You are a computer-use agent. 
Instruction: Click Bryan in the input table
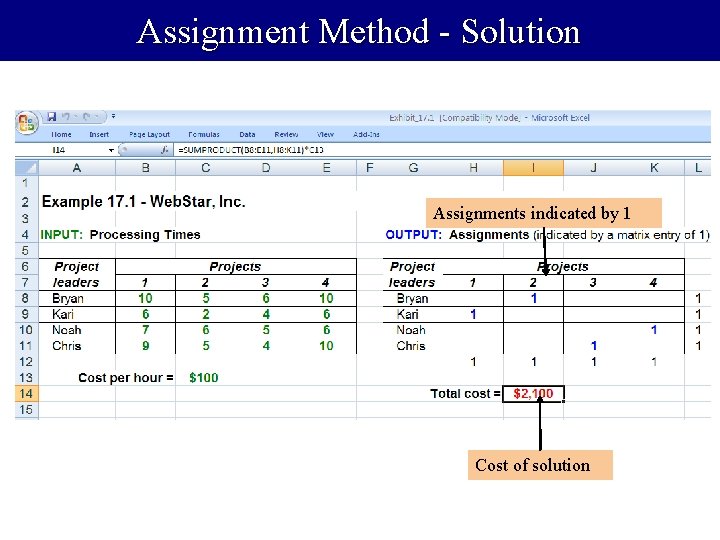(x=68, y=298)
